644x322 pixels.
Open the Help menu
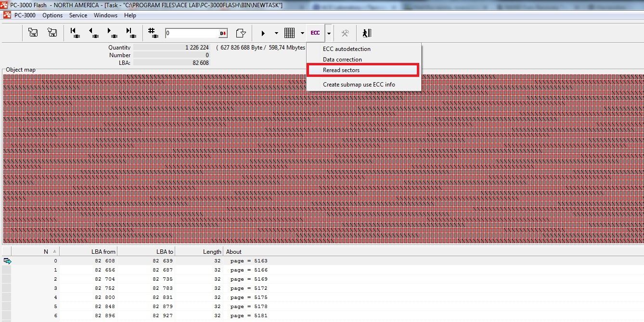click(130, 15)
